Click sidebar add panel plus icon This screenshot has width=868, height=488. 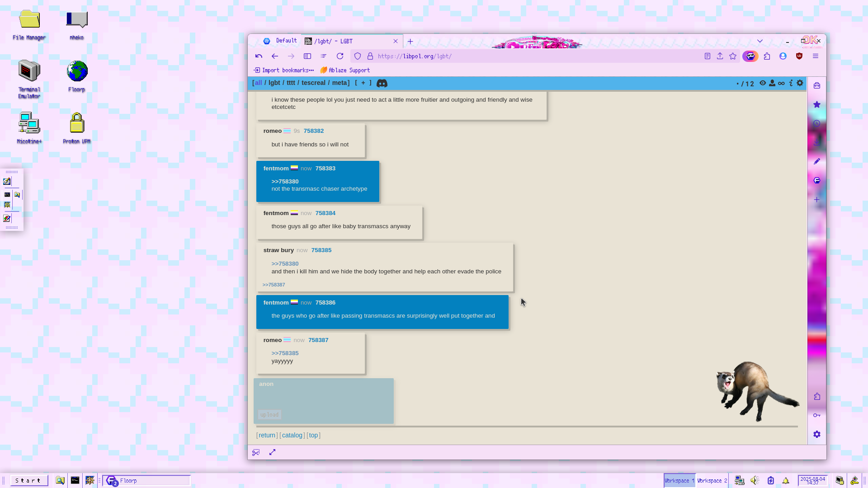click(817, 199)
